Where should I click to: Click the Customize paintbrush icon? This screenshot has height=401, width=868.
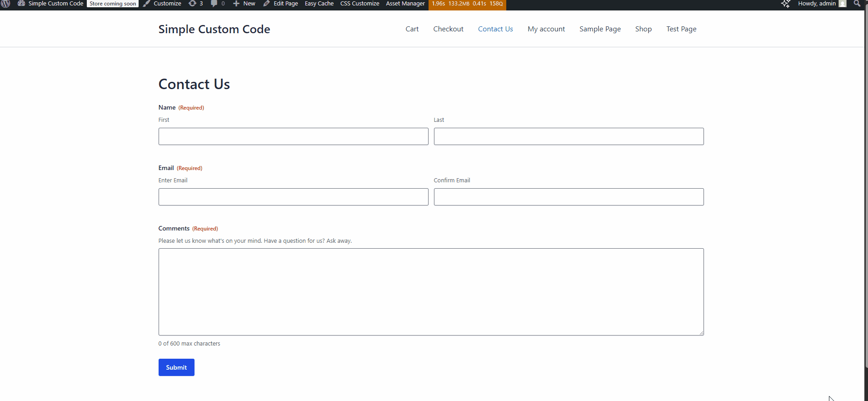[147, 3]
